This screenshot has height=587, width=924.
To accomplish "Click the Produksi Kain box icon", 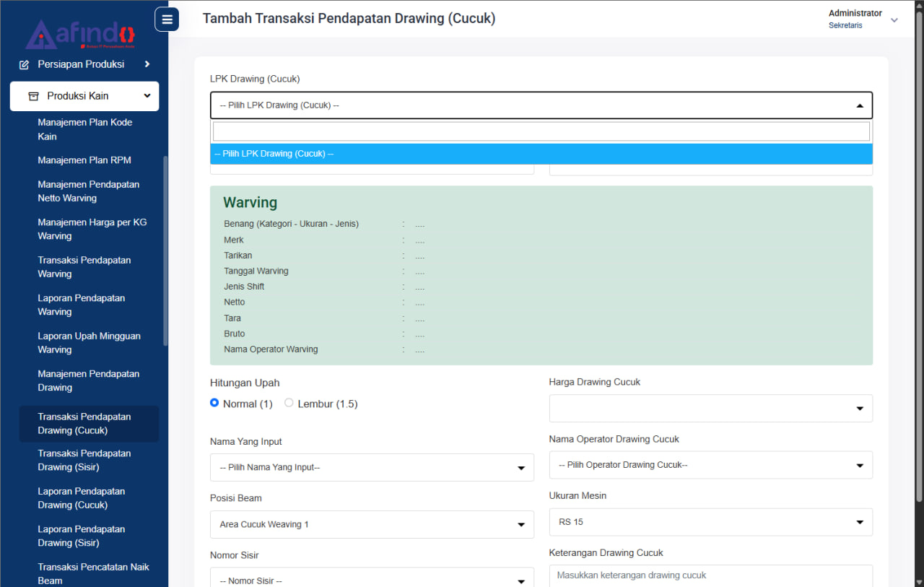I will tap(33, 96).
